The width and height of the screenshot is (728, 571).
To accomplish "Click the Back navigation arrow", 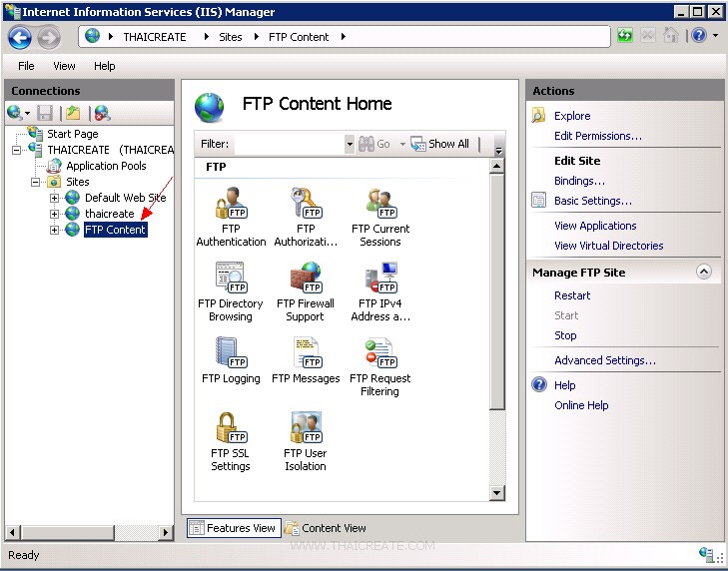I will [x=20, y=37].
